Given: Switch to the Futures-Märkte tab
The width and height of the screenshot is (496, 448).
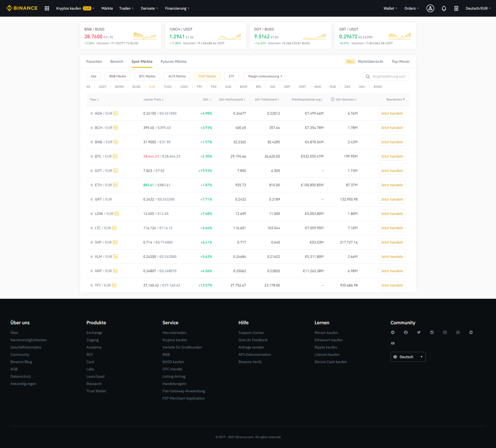Looking at the screenshot, I should [x=174, y=61].
